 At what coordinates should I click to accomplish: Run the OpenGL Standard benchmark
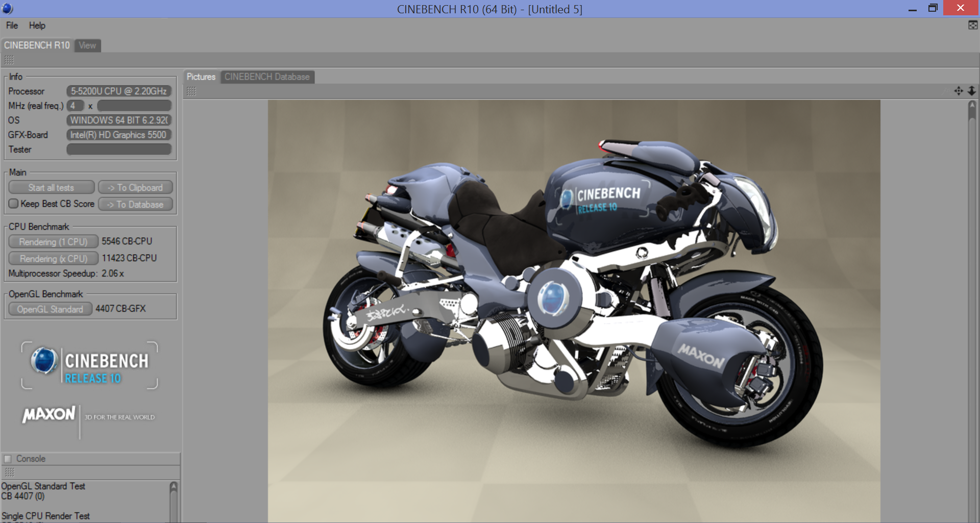pos(50,309)
